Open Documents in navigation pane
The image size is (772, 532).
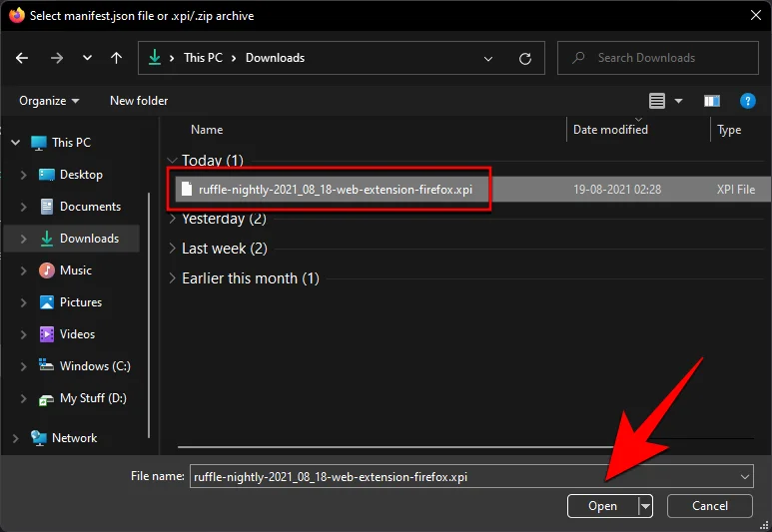pos(90,207)
